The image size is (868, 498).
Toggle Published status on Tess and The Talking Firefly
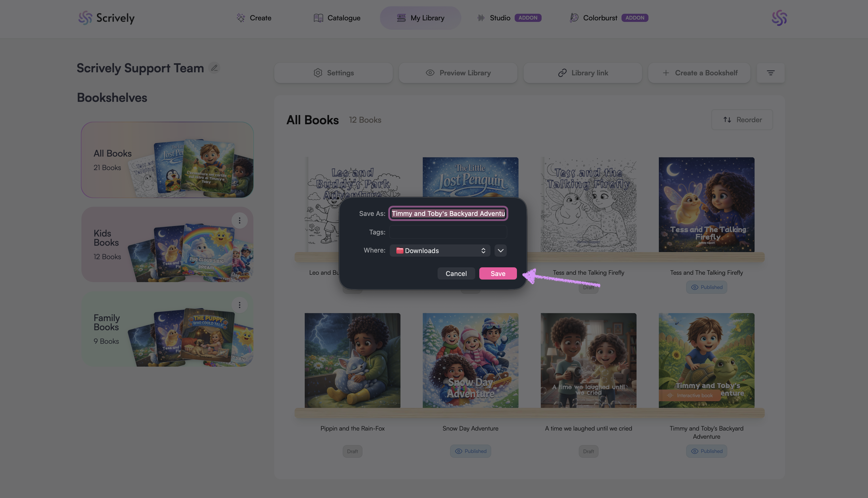click(x=706, y=287)
